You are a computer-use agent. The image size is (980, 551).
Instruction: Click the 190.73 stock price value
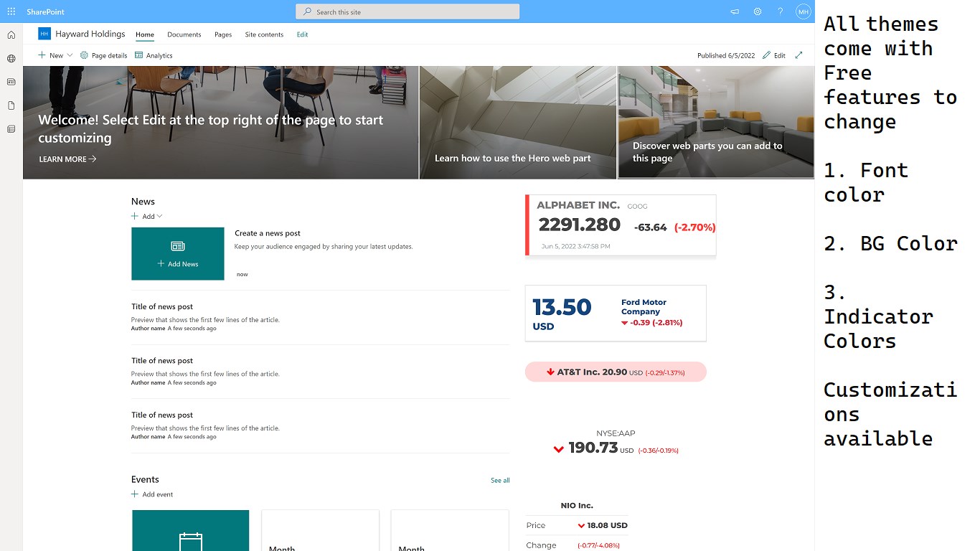tap(593, 448)
